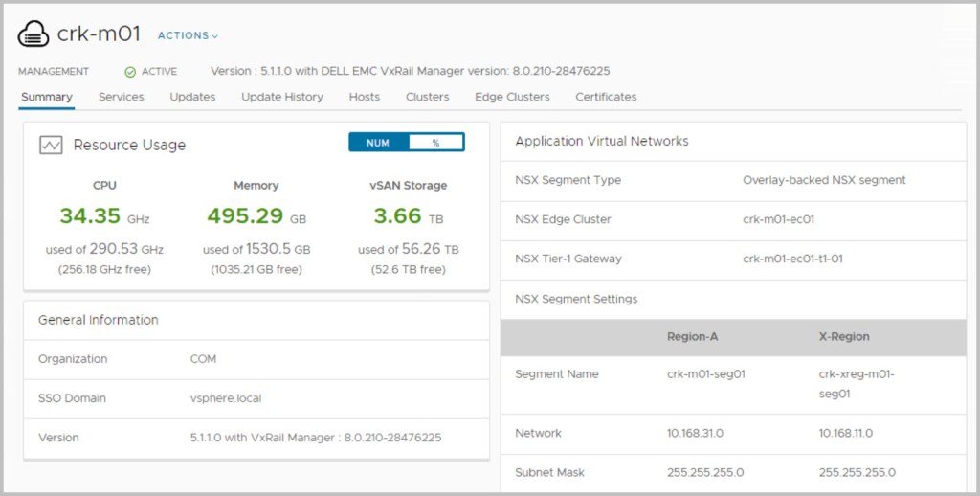
Task: Open the Edge Clusters tab
Action: click(x=512, y=97)
